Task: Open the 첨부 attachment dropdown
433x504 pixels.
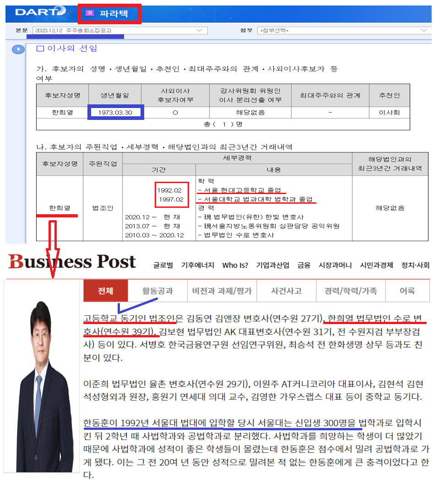Action: point(344,31)
